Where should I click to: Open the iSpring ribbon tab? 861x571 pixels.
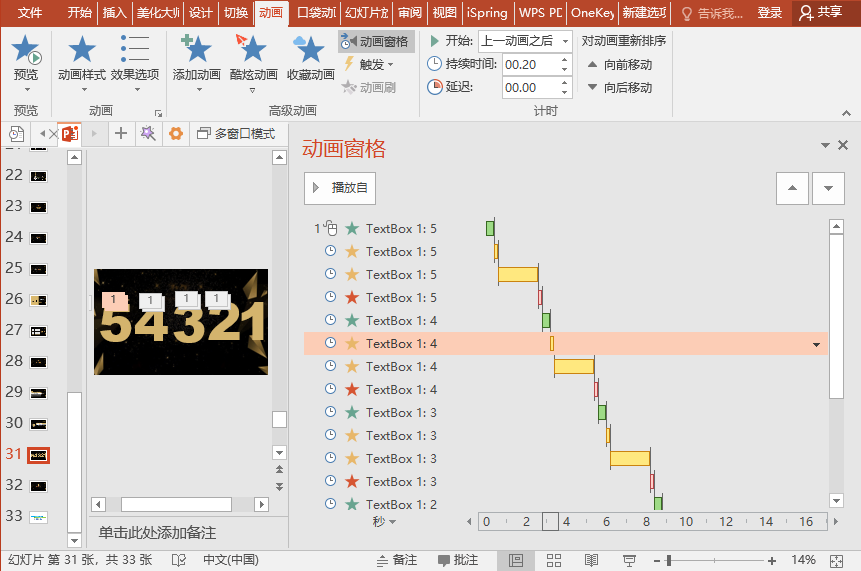point(487,13)
